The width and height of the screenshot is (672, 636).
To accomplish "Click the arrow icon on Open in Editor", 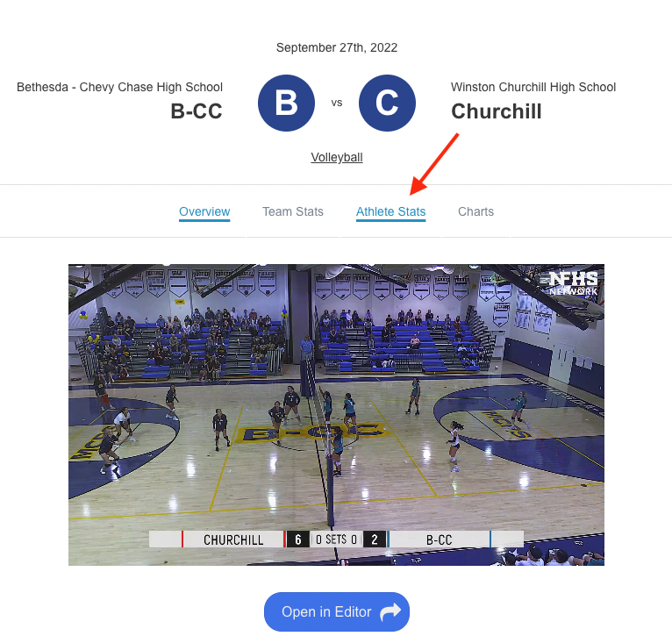I will 390,611.
